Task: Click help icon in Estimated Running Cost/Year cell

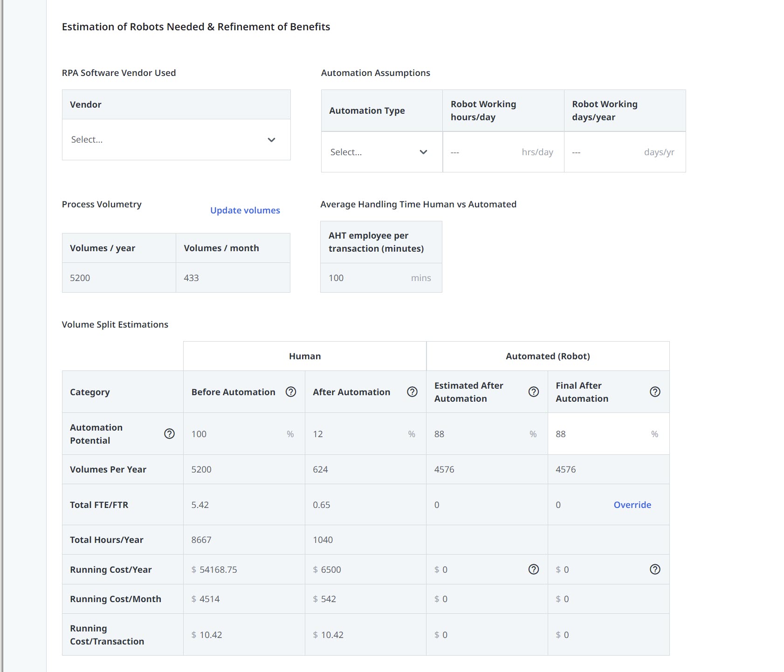Action: (534, 569)
